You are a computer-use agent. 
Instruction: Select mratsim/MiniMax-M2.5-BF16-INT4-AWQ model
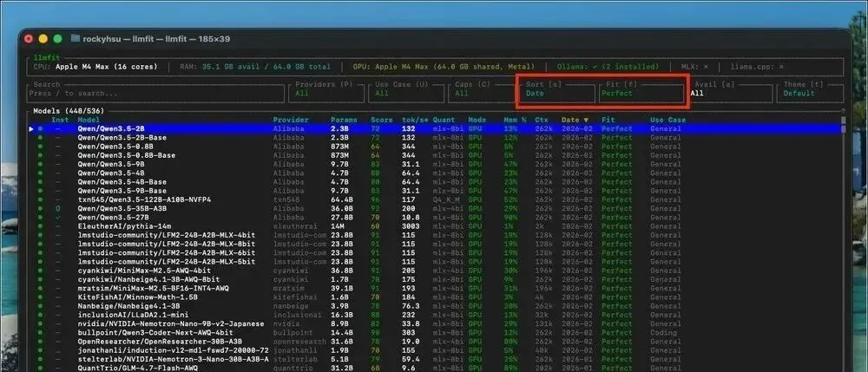click(435, 288)
